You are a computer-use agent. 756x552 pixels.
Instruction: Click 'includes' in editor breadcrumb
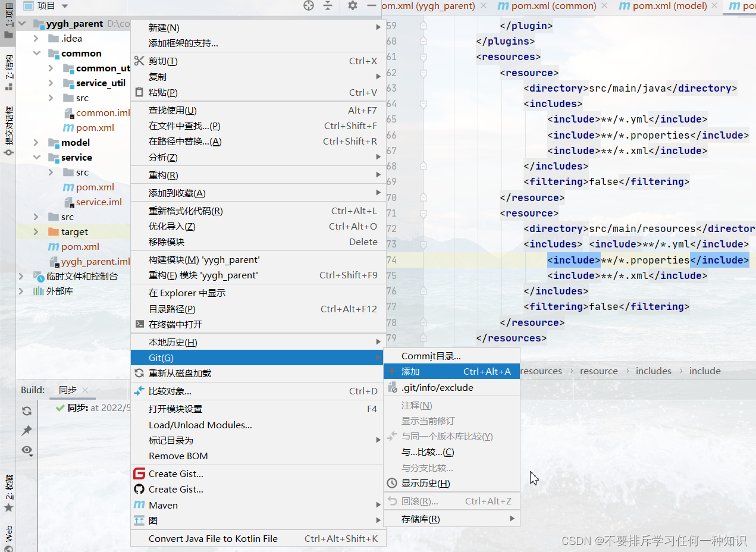[653, 371]
